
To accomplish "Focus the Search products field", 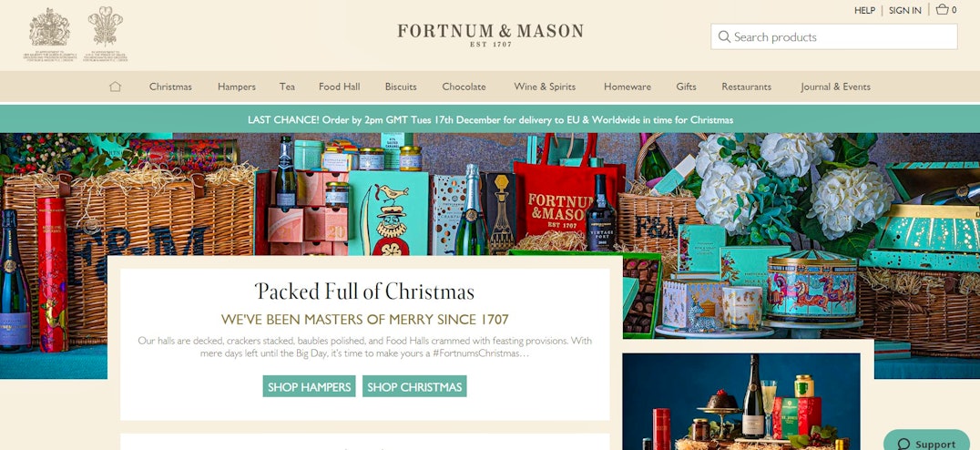I will tap(833, 36).
